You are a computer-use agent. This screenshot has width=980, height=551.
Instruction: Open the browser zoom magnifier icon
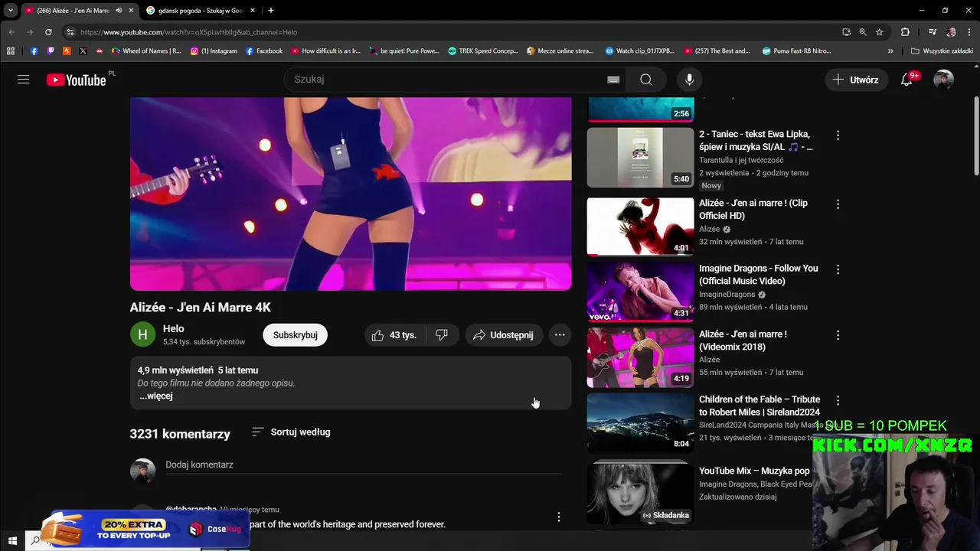pyautogui.click(x=863, y=32)
